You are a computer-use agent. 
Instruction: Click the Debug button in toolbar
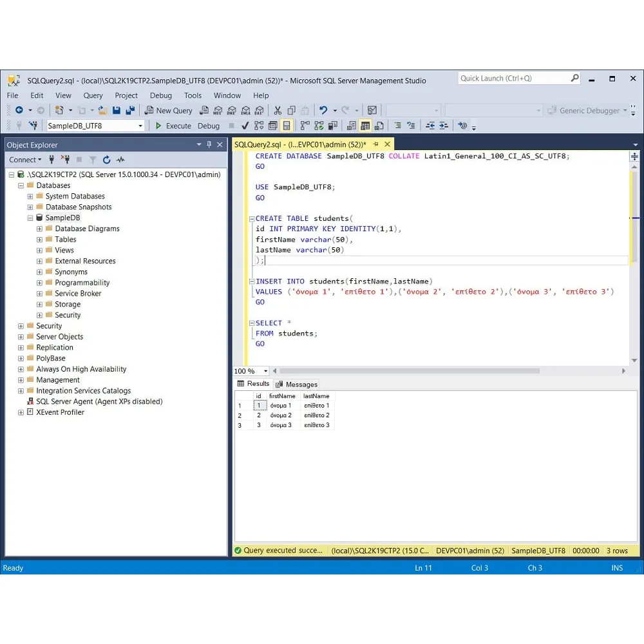[x=209, y=126]
